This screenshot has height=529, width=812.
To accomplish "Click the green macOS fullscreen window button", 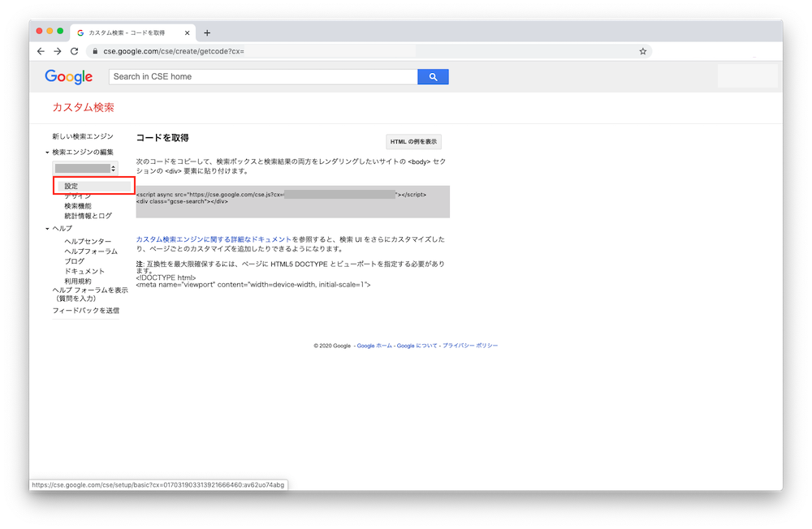I will [x=60, y=31].
